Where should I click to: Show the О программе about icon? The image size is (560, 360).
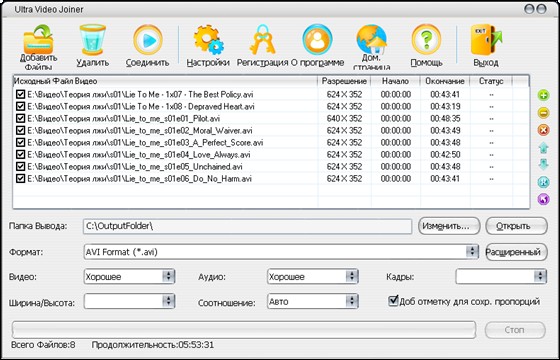click(317, 40)
